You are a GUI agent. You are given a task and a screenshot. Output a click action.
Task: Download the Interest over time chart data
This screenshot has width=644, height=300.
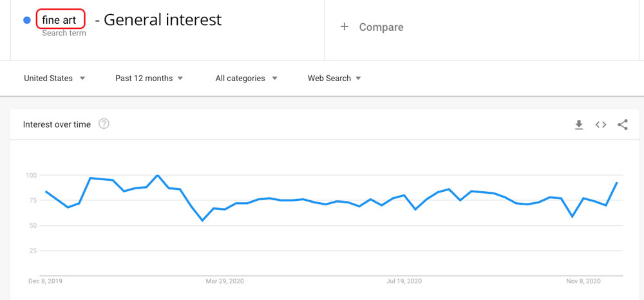coord(579,125)
